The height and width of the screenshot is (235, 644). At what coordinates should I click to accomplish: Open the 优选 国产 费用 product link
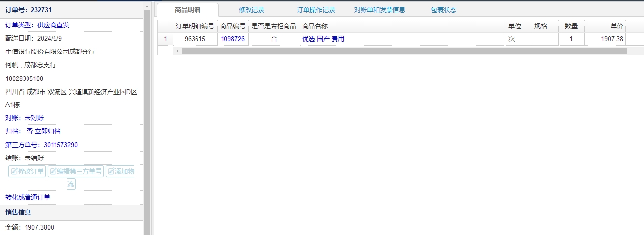[323, 39]
